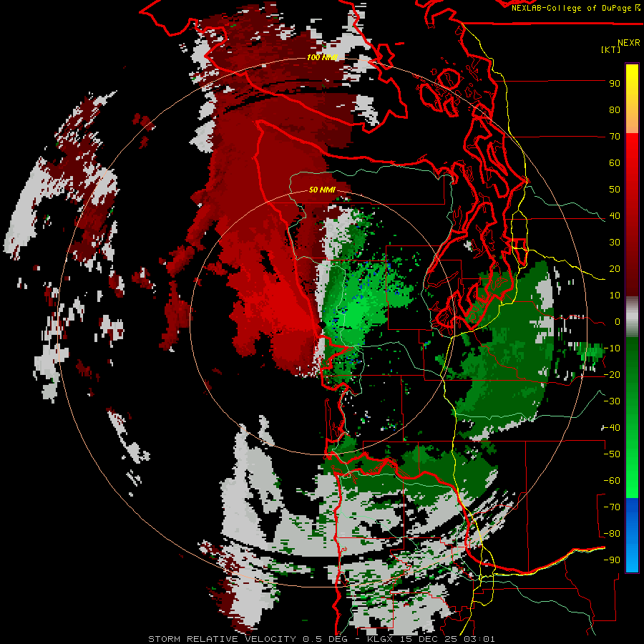Image resolution: width=644 pixels, height=644 pixels.
Task: Click the -40 value on the velocity scale
Action: 612,428
